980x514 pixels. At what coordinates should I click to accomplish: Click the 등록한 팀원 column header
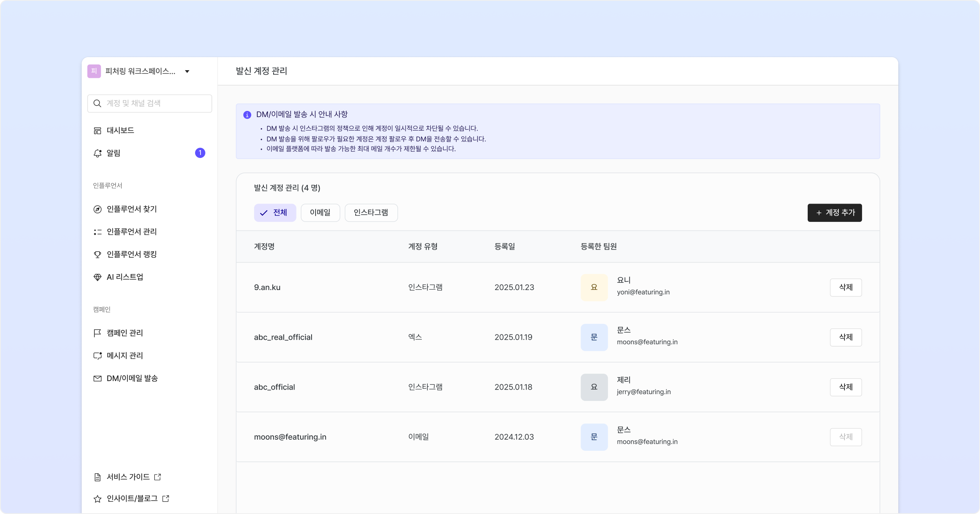tap(599, 247)
